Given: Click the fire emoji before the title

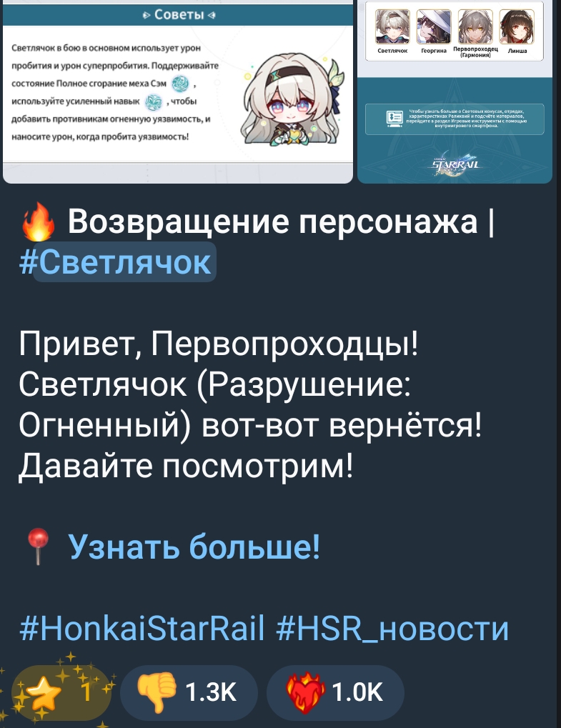Looking at the screenshot, I should (x=38, y=222).
